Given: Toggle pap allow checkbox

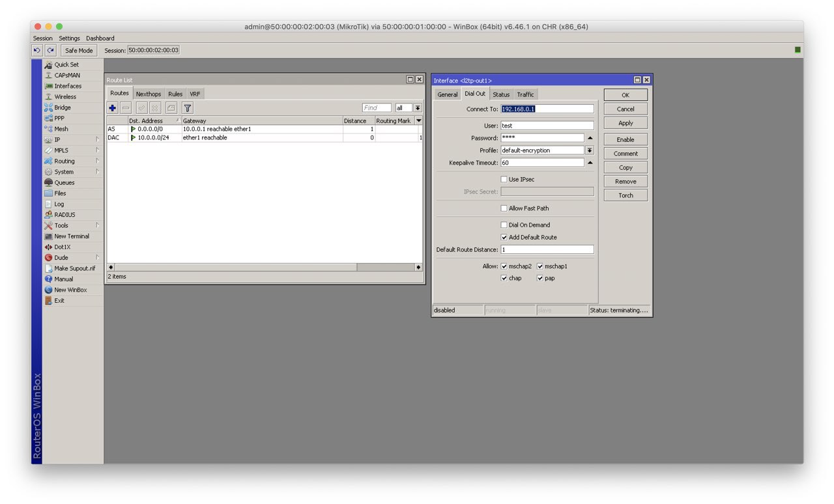Looking at the screenshot, I should [540, 278].
